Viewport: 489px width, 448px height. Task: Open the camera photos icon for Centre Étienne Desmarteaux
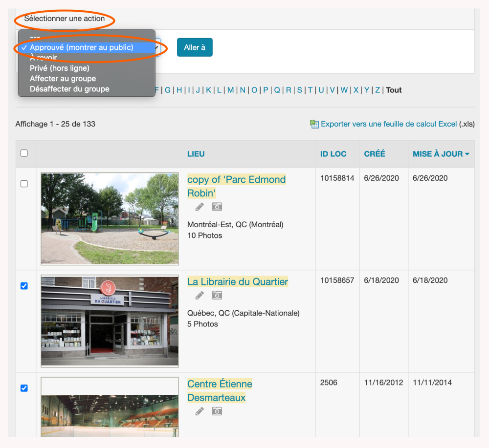(217, 411)
